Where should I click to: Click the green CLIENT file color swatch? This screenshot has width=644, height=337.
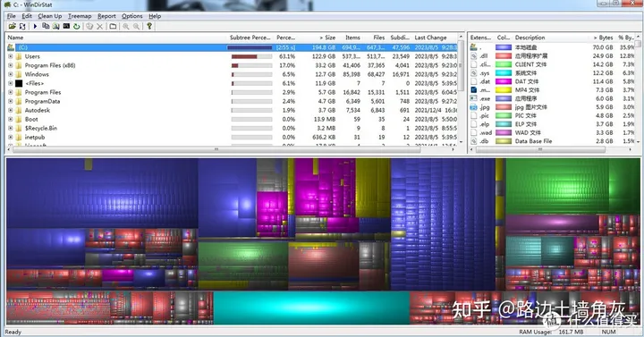[503, 64]
